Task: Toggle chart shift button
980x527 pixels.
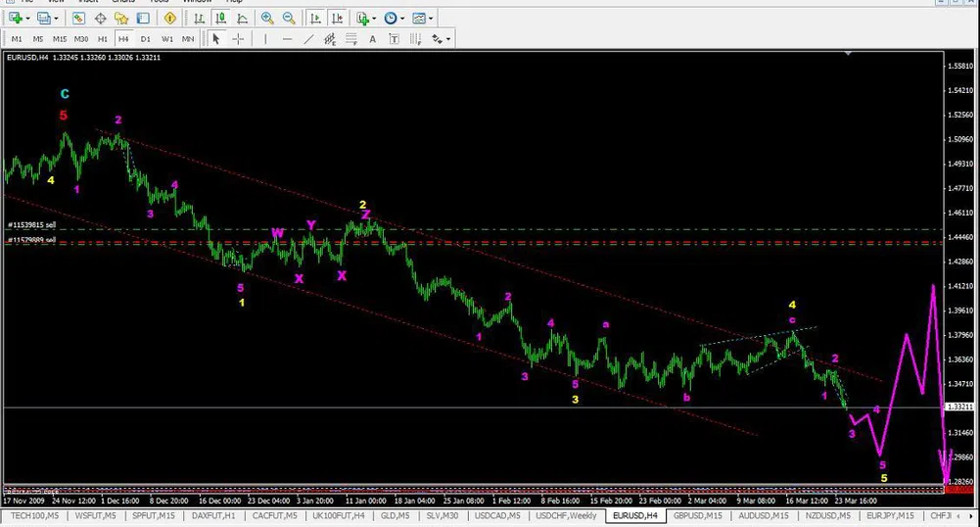Action: pyautogui.click(x=338, y=18)
